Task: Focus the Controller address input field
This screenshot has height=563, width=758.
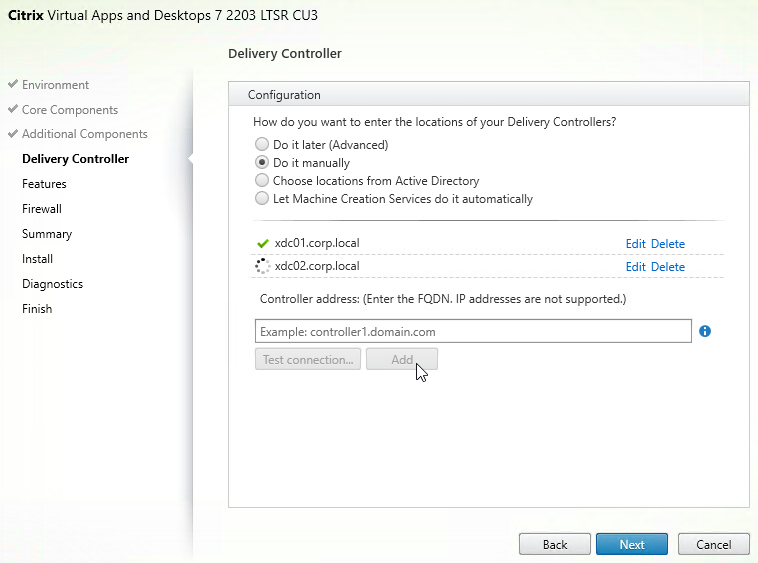Action: [x=473, y=331]
